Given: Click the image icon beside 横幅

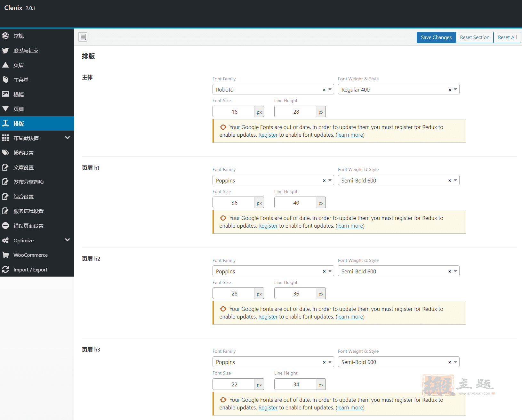Looking at the screenshot, I should (5, 94).
